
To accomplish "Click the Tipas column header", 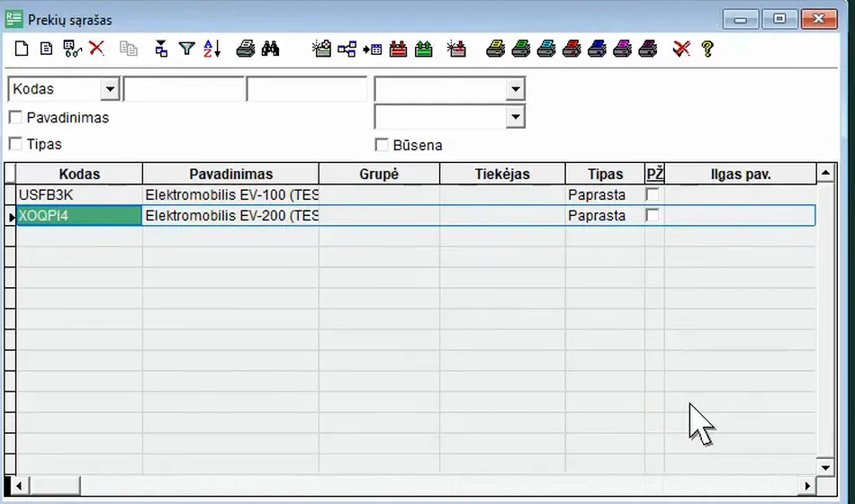I will point(606,174).
